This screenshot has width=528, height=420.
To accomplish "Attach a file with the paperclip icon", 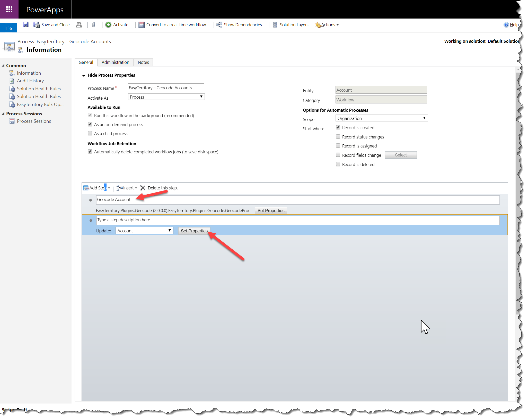I will pos(93,24).
